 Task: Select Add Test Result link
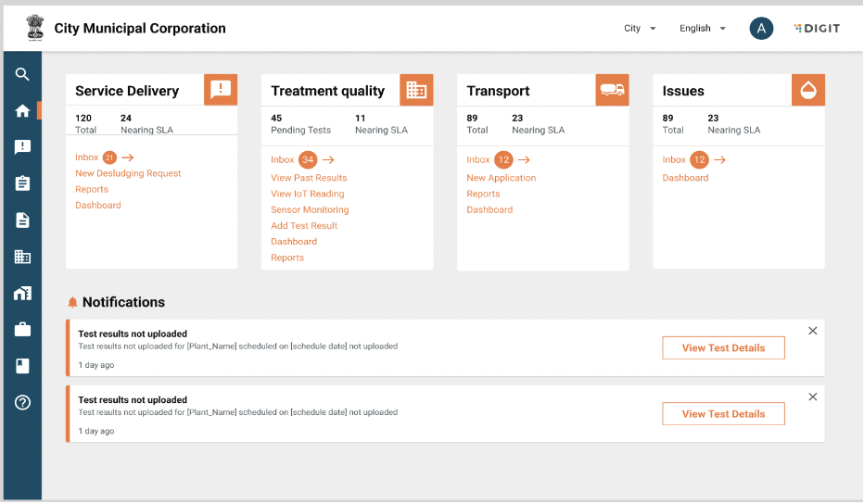304,226
